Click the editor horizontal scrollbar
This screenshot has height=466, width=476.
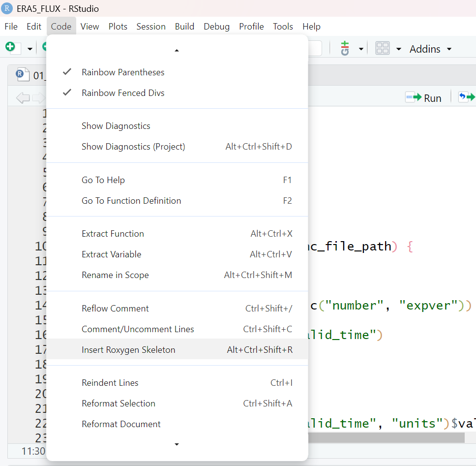[386, 437]
